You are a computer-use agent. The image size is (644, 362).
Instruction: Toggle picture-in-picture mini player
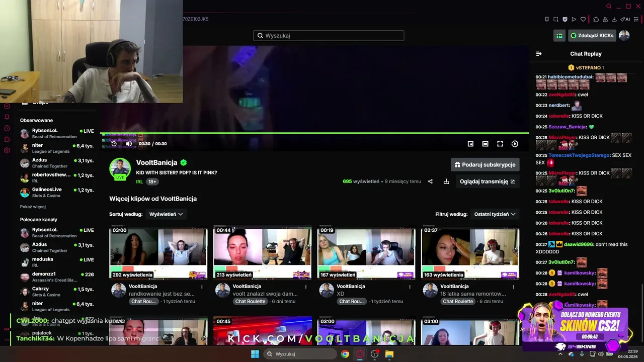click(470, 144)
